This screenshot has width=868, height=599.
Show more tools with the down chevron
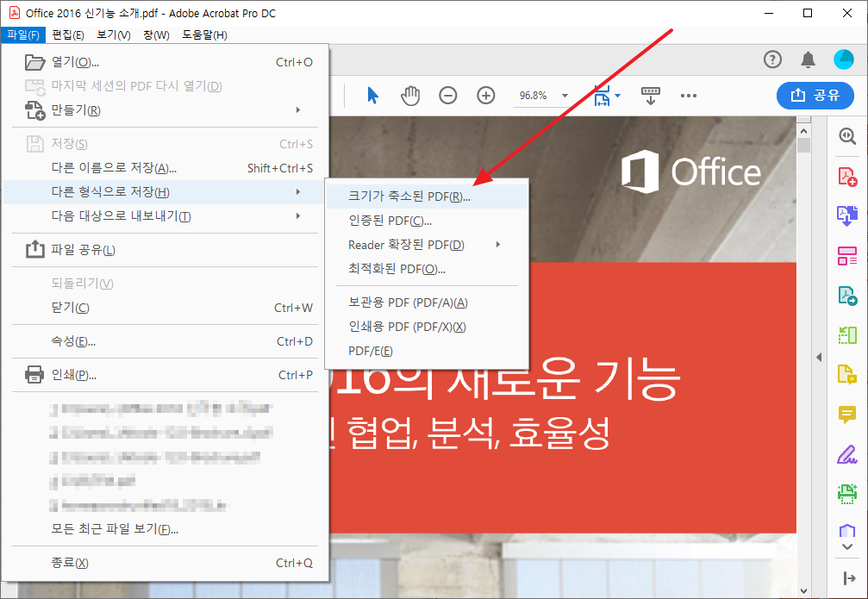click(847, 547)
